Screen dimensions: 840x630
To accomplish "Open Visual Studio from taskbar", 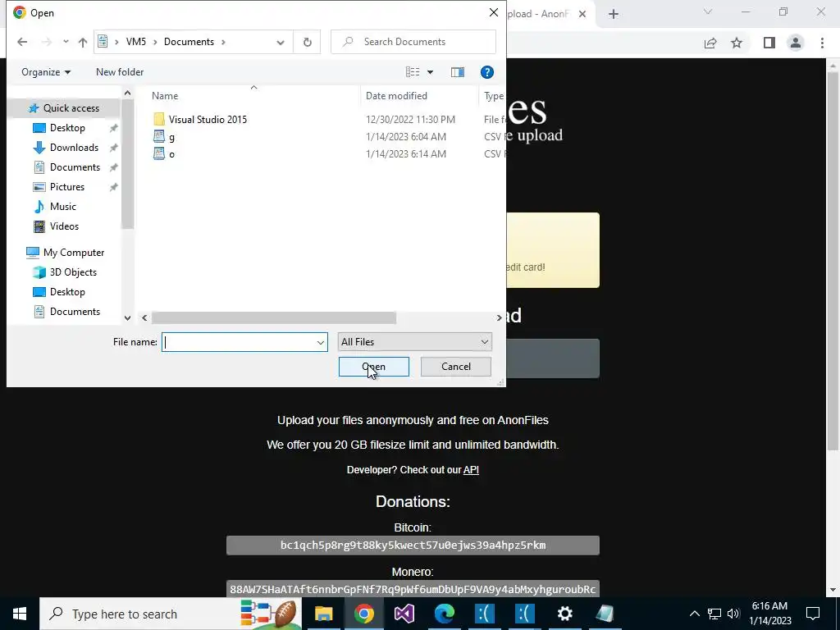I will click(x=404, y=614).
